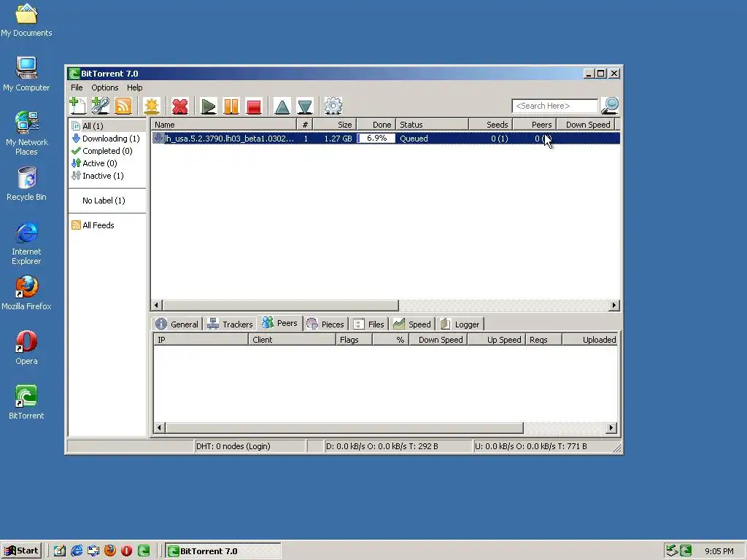Pause the torrent using orange pause icon
This screenshot has width=747, height=560.
tap(231, 106)
